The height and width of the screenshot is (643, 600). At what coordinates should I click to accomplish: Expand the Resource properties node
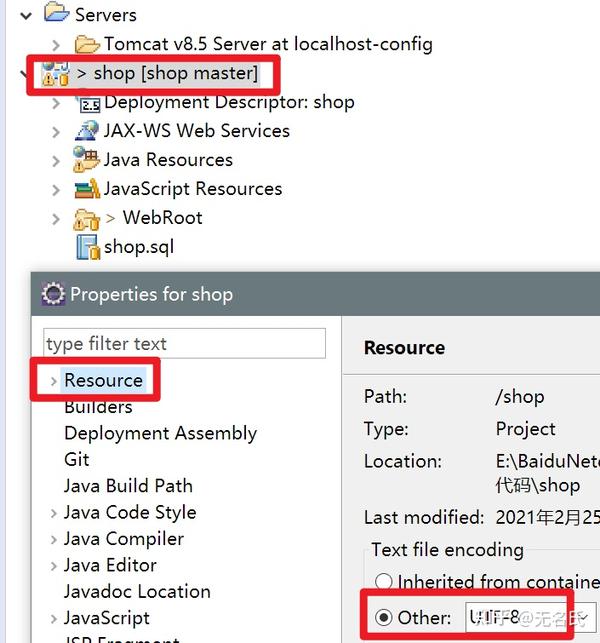tap(54, 381)
